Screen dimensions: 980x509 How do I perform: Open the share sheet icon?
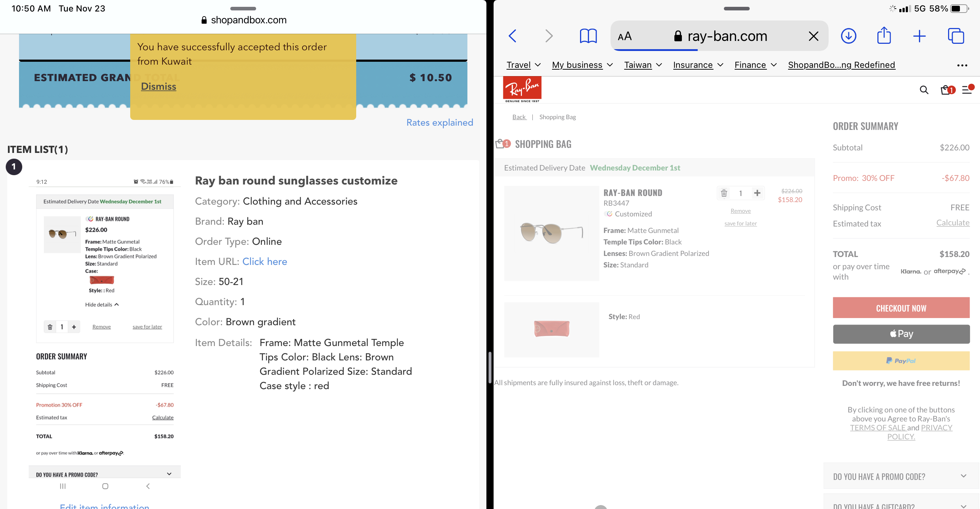click(x=884, y=36)
